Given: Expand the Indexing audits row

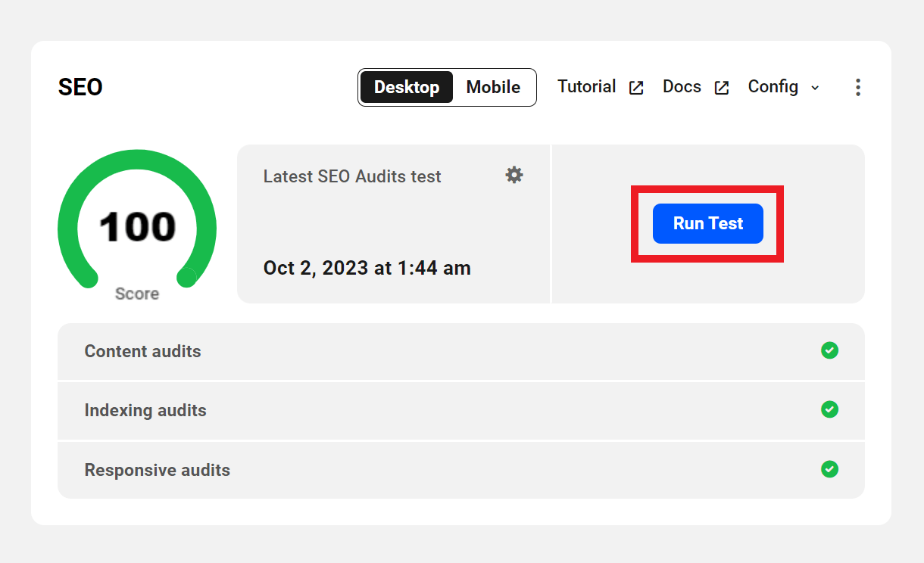Looking at the screenshot, I should click(x=461, y=410).
